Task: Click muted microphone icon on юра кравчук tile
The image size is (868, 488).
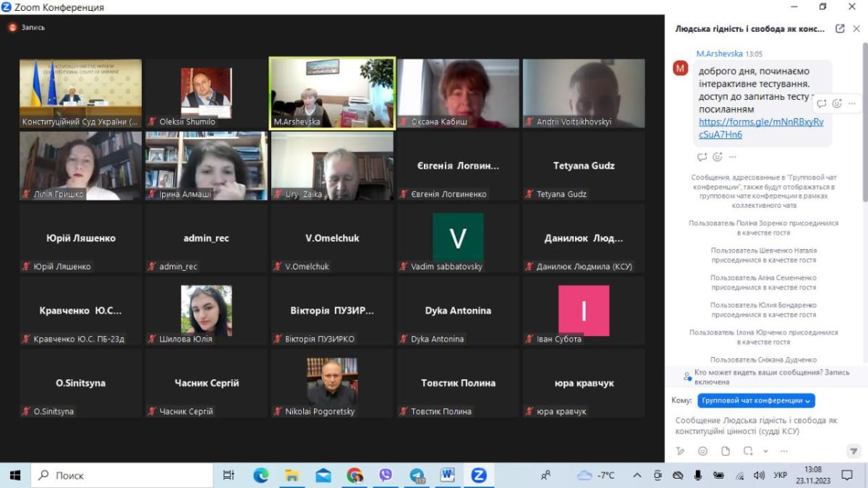Action: click(x=529, y=411)
